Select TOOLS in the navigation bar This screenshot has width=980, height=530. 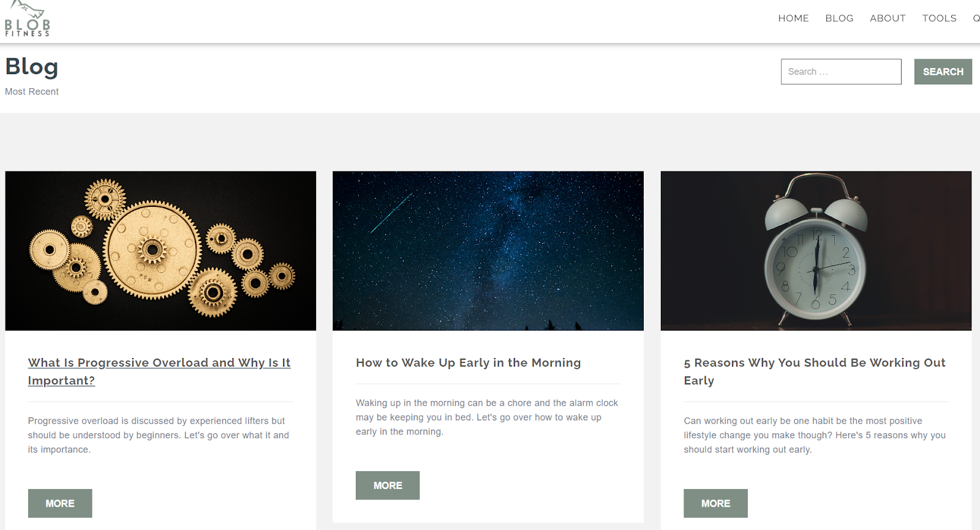click(939, 18)
